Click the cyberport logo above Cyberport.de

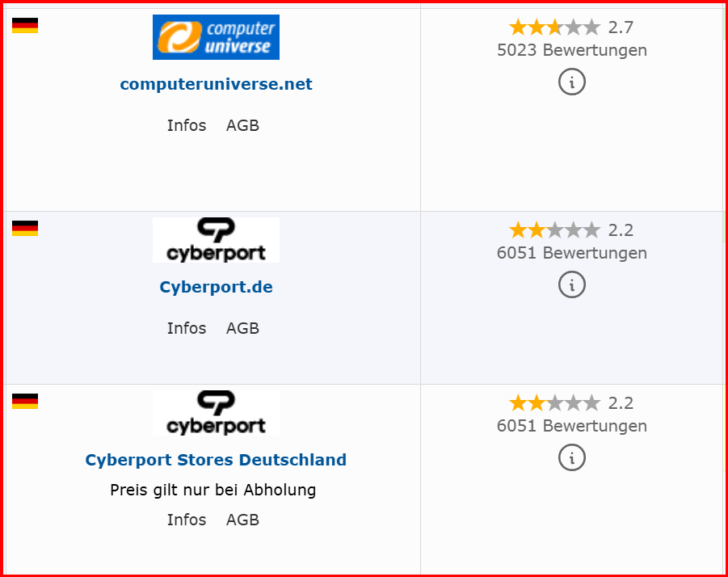[x=216, y=240]
